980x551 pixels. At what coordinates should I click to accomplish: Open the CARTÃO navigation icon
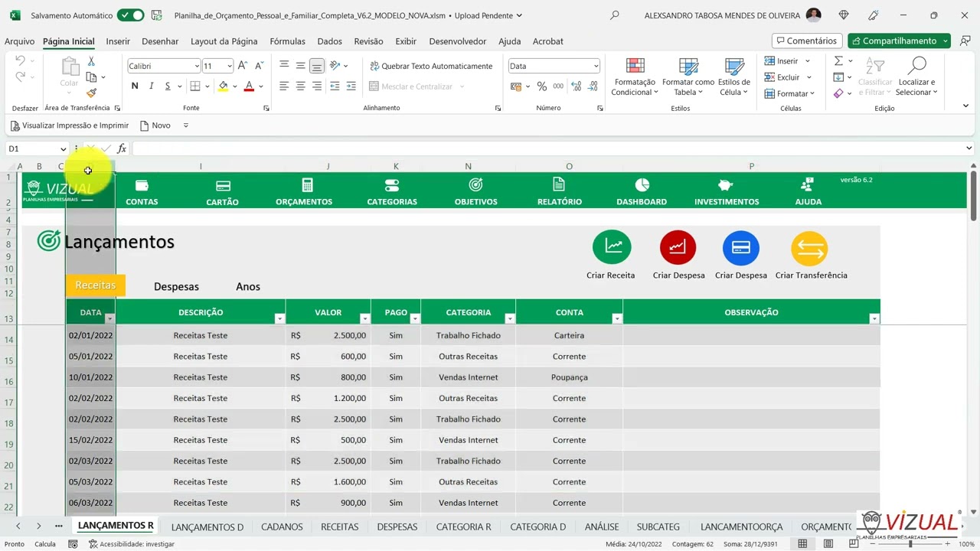click(223, 185)
